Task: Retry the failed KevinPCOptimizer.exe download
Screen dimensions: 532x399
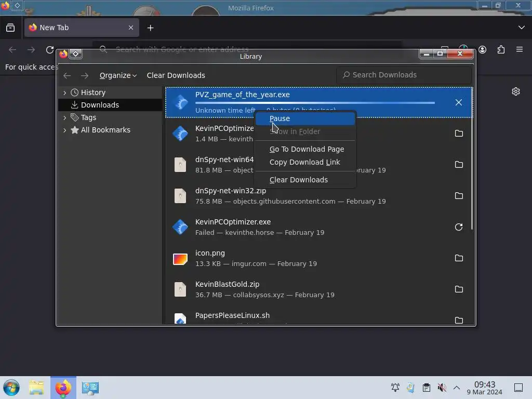Action: click(x=459, y=227)
